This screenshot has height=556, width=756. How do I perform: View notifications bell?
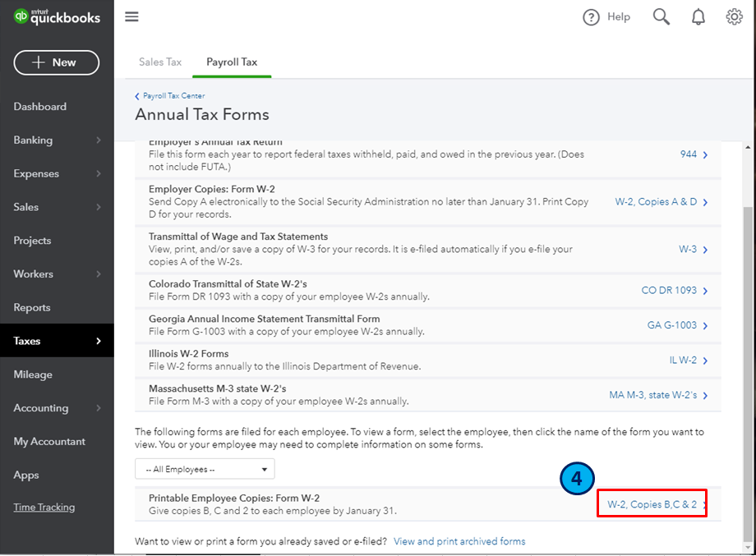tap(698, 17)
